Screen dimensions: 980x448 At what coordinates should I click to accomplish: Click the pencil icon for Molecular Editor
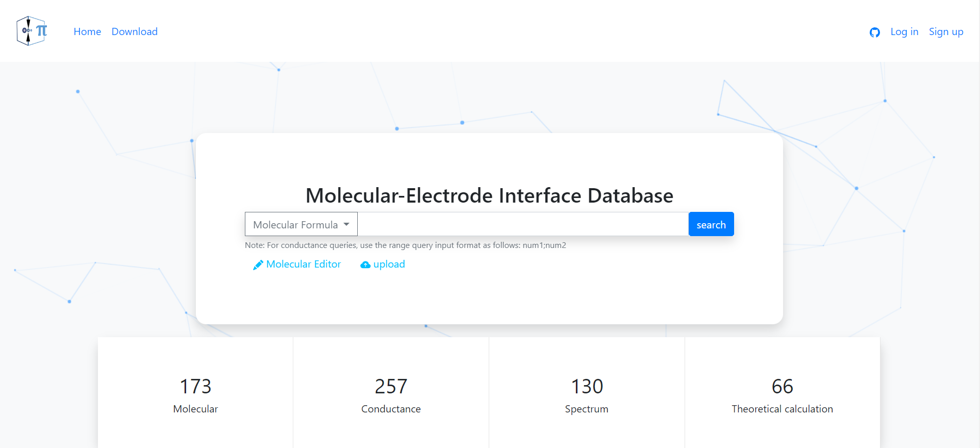258,265
